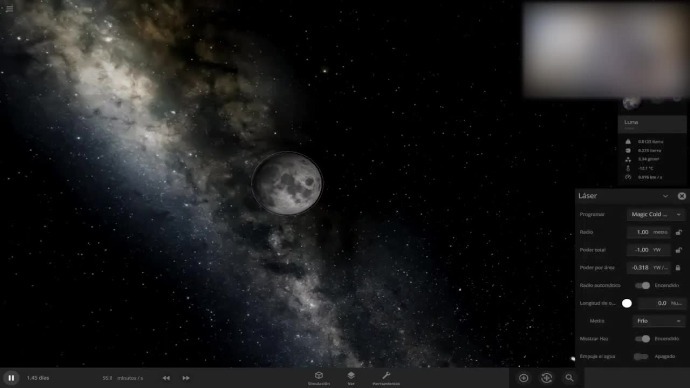The image size is (690, 388).
Task: Pause the simulation
Action: click(11, 378)
